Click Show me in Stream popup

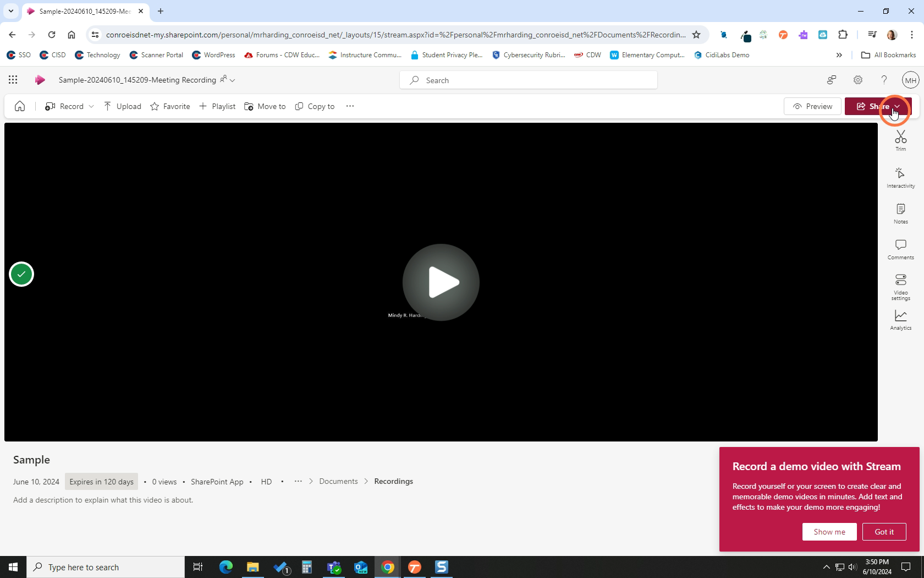(x=829, y=532)
